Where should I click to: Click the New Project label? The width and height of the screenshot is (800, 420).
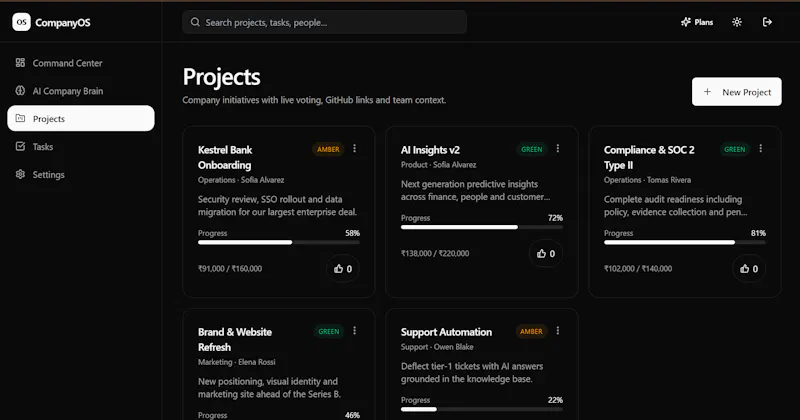click(x=746, y=92)
